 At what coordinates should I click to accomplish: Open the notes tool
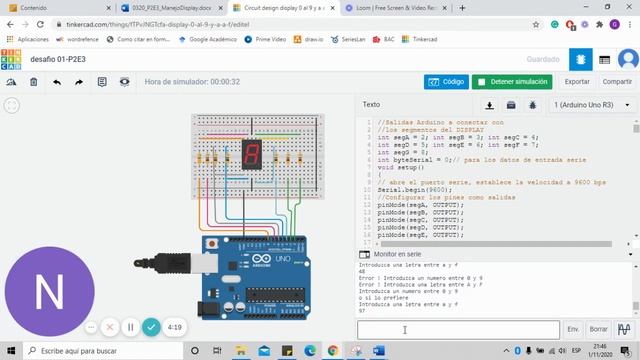[102, 82]
